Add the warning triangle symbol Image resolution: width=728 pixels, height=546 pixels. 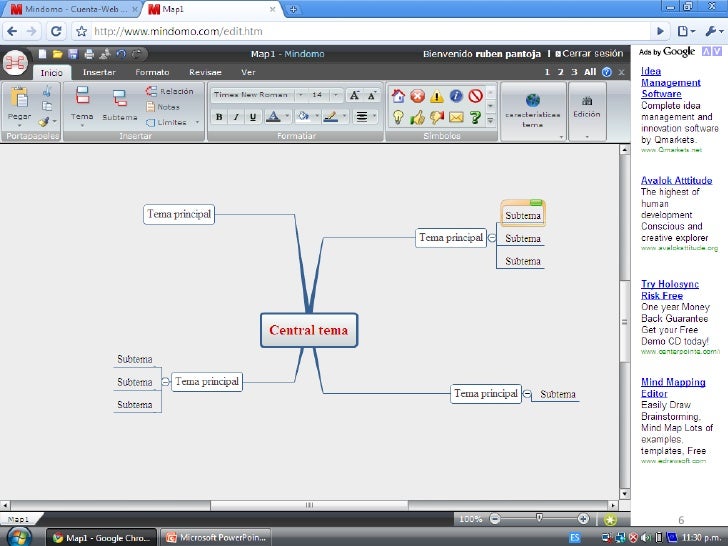click(x=436, y=96)
